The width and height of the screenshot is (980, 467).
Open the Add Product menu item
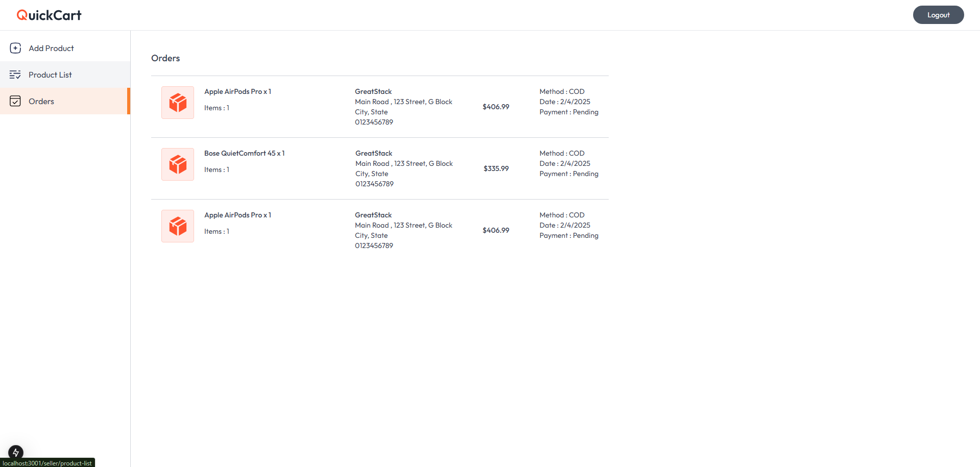pyautogui.click(x=51, y=48)
